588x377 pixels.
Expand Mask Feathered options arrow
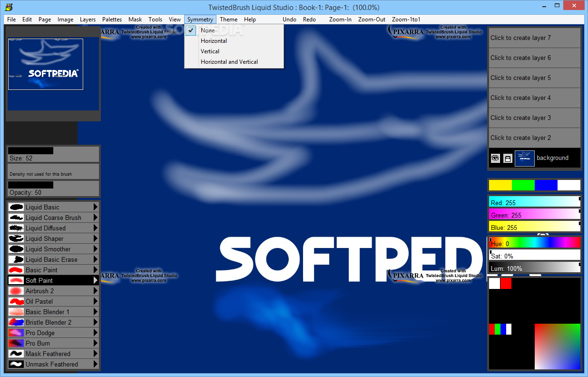[x=96, y=354]
